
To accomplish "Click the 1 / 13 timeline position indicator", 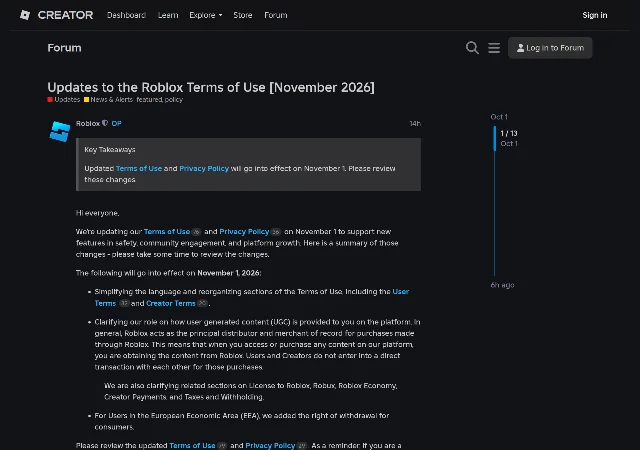I will point(509,133).
